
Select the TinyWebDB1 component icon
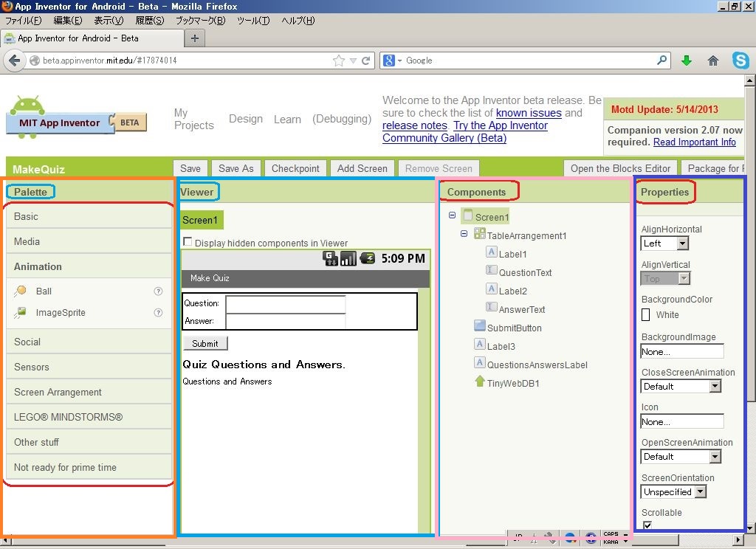click(479, 382)
